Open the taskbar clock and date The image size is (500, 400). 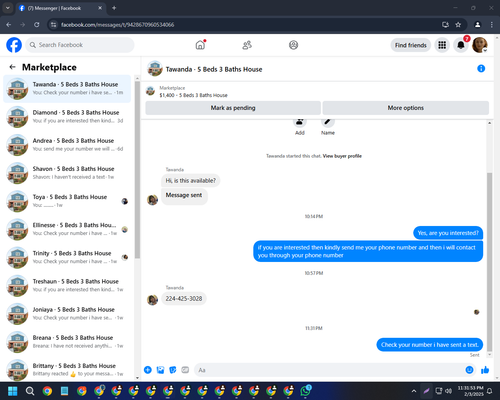(470, 391)
